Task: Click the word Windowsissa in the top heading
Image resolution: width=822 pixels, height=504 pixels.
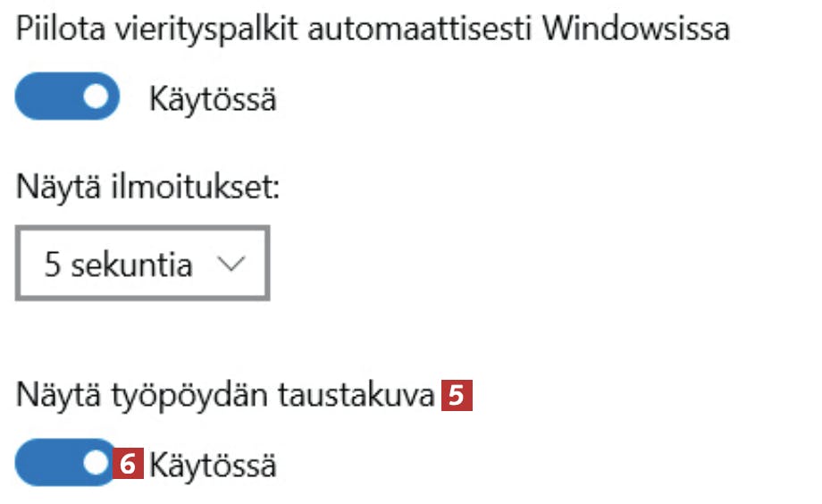Action: coord(635,29)
